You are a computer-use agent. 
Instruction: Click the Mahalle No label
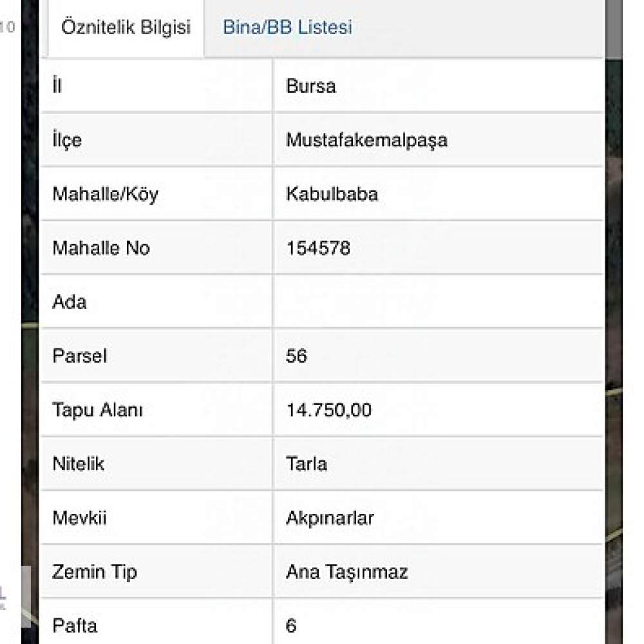pyautogui.click(x=101, y=248)
